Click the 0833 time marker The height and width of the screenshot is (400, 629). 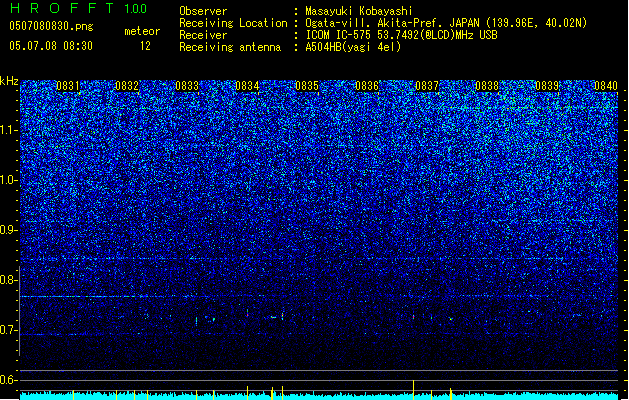pos(187,86)
